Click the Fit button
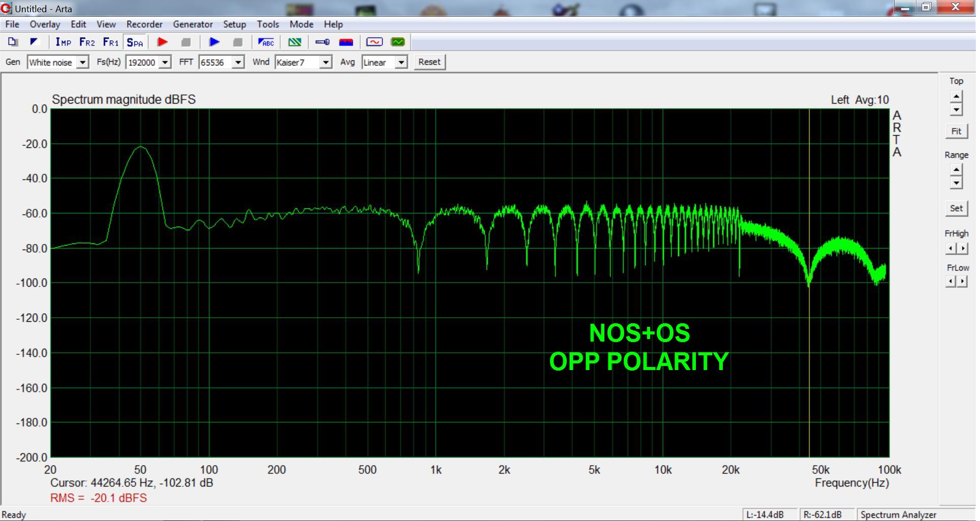Viewport: 980px width, 521px height. tap(956, 131)
